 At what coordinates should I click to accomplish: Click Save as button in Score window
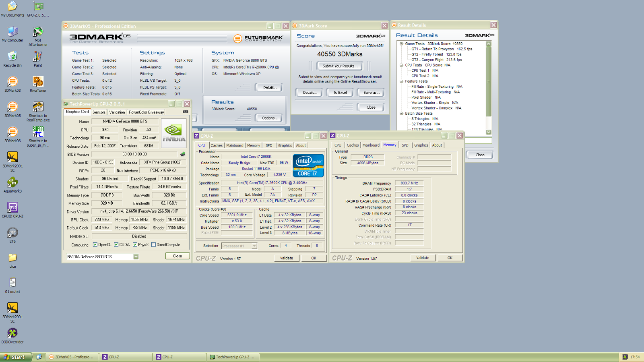pyautogui.click(x=371, y=93)
